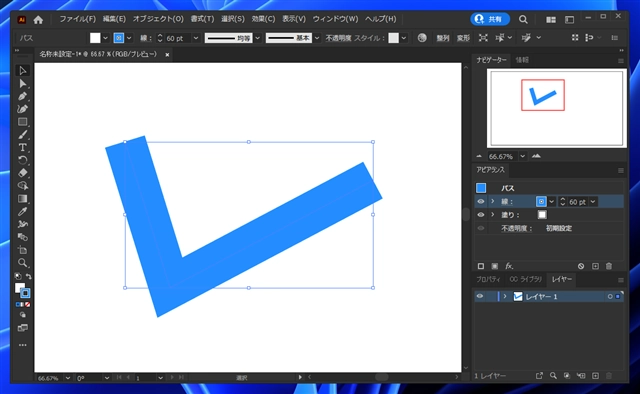Swap fill and stroke arrows

pos(29,276)
